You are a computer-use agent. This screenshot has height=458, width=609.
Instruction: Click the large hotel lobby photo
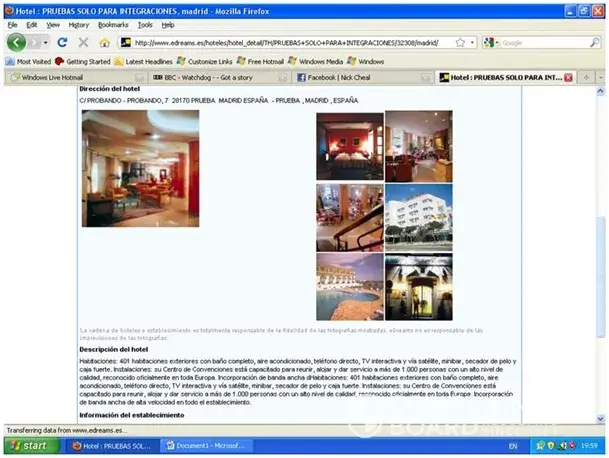(141, 169)
